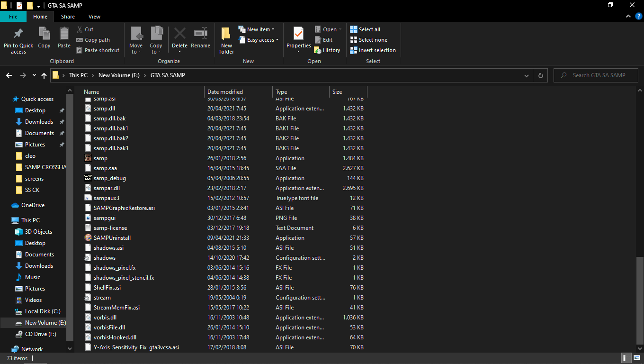
Task: Click Invert selection in ribbon
Action: tap(373, 50)
